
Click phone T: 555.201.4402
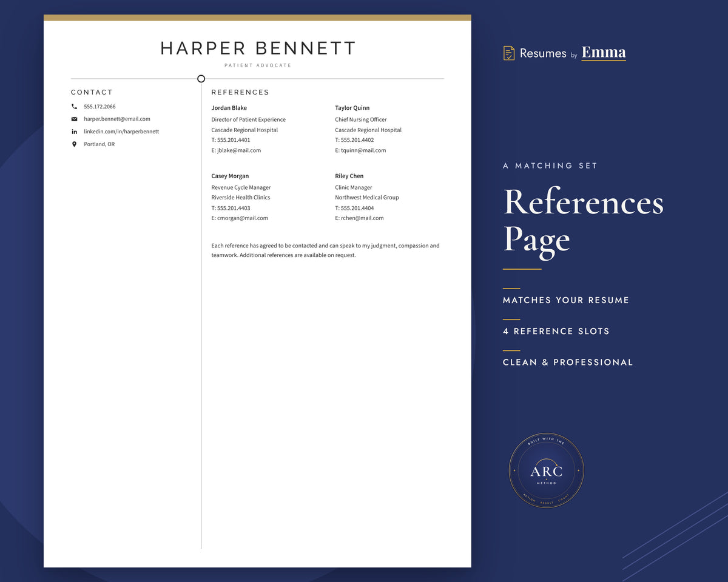click(x=354, y=140)
